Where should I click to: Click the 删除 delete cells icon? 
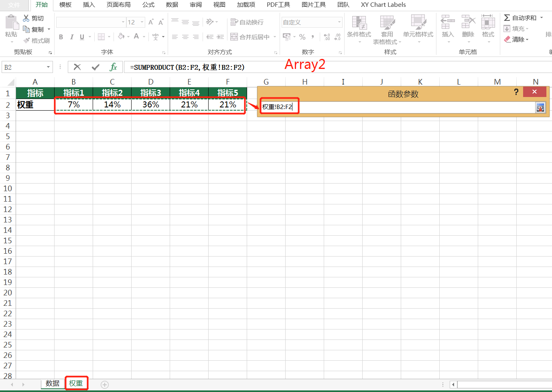point(468,22)
